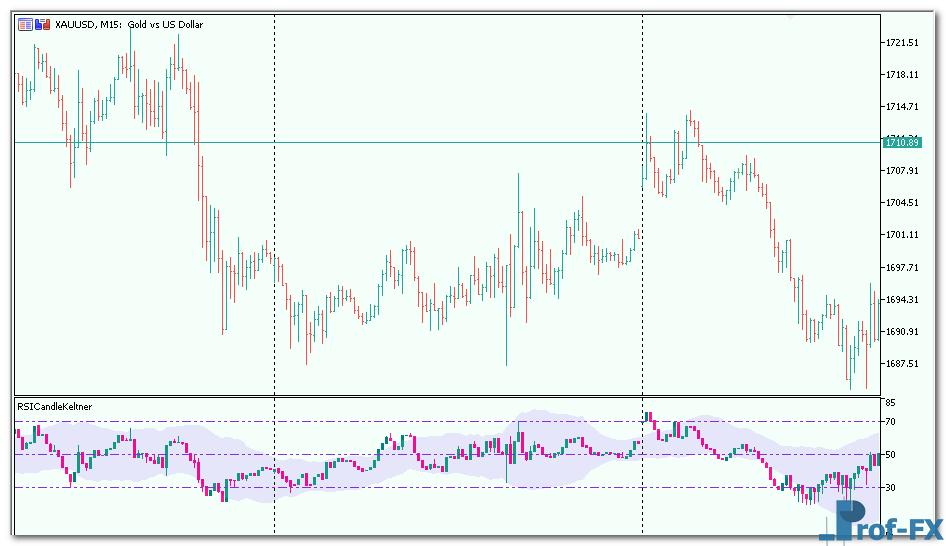Click the 1707.91 price axis label
Image resolution: width=946 pixels, height=546 pixels.
tap(901, 171)
